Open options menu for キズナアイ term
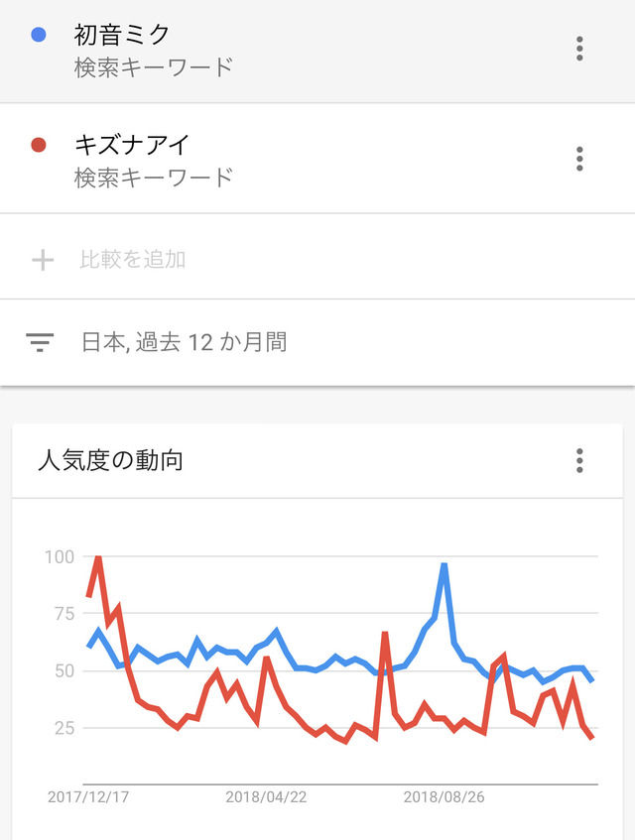 click(x=579, y=159)
